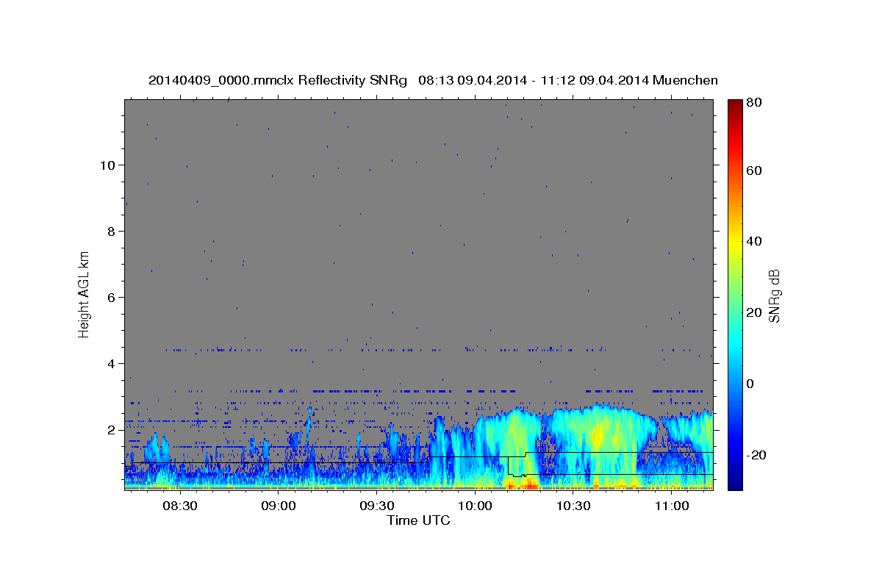Click the colorbar value 80
This screenshot has height=588, width=882.
756,103
